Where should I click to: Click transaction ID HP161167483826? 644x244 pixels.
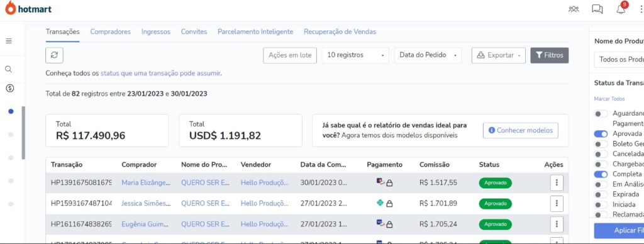click(81, 225)
